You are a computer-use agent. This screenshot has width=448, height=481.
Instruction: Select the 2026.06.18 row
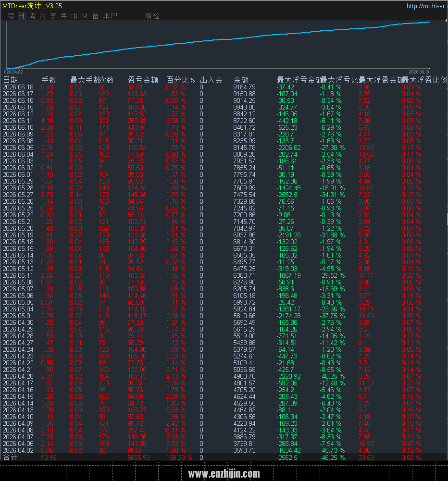(224, 87)
